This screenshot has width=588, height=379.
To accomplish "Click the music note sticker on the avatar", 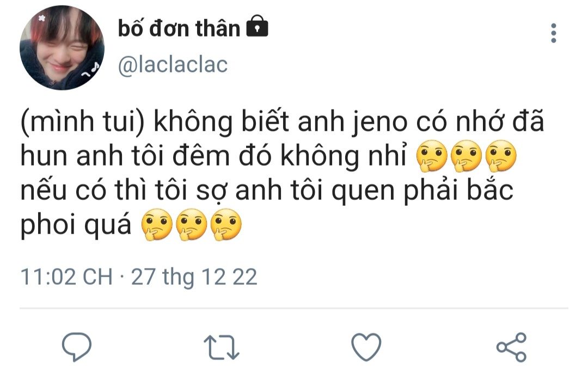I will [x=91, y=70].
